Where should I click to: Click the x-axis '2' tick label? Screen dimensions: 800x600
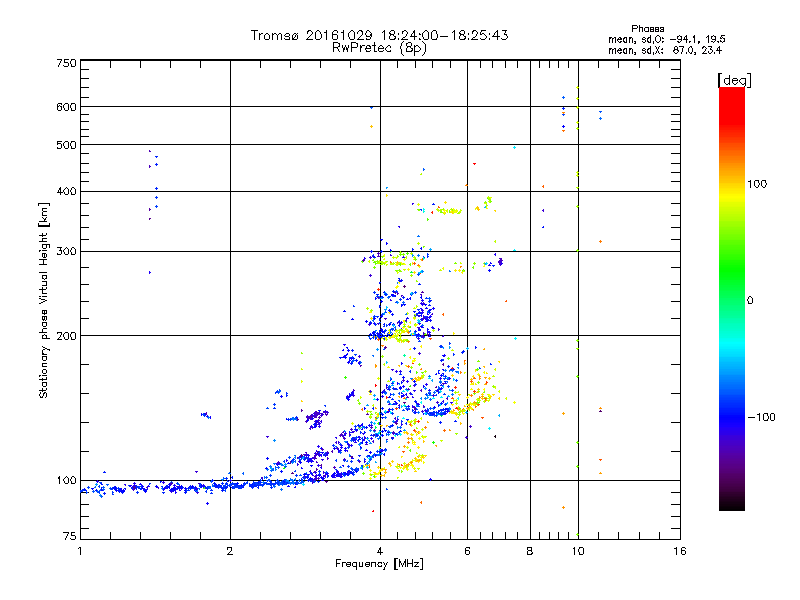click(x=230, y=551)
